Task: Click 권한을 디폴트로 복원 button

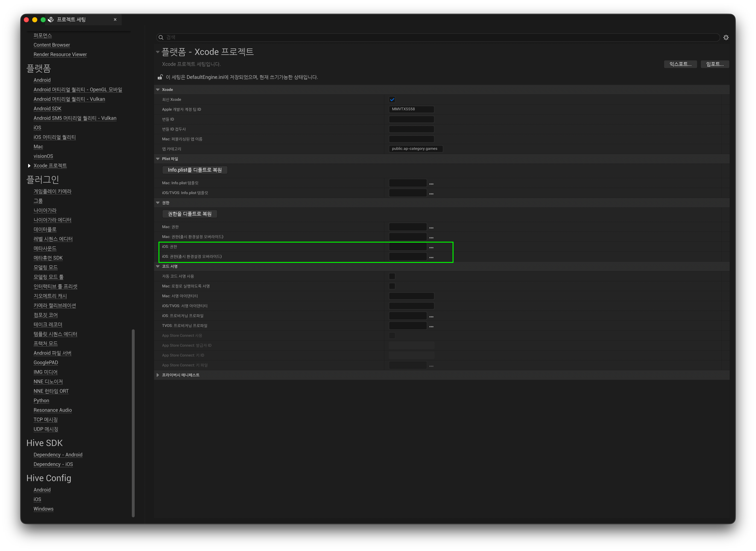Action: (x=190, y=214)
